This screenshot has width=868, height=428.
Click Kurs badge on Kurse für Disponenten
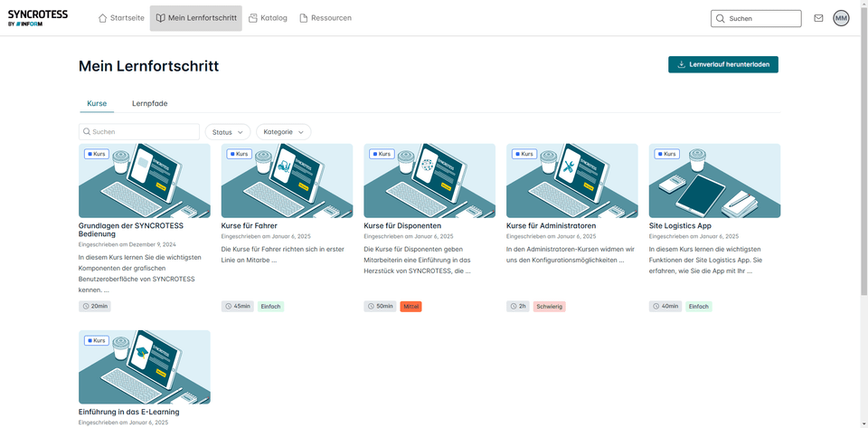(x=382, y=154)
